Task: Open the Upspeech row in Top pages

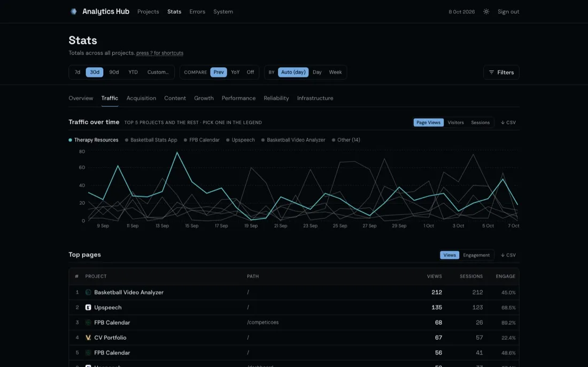Action: pyautogui.click(x=294, y=307)
